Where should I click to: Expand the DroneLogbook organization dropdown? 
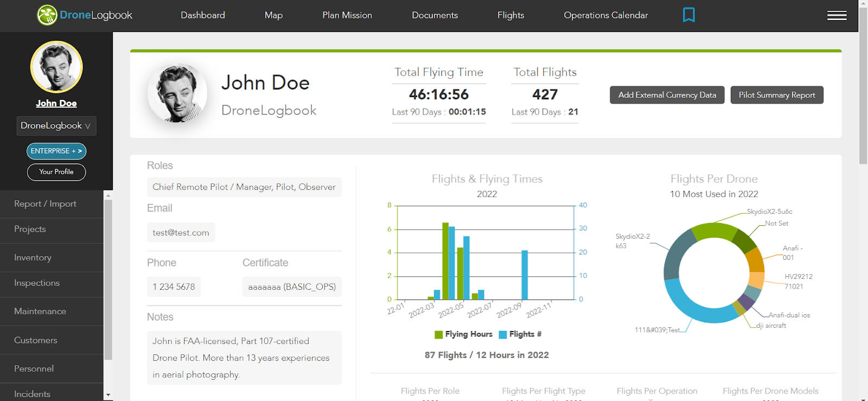(56, 126)
